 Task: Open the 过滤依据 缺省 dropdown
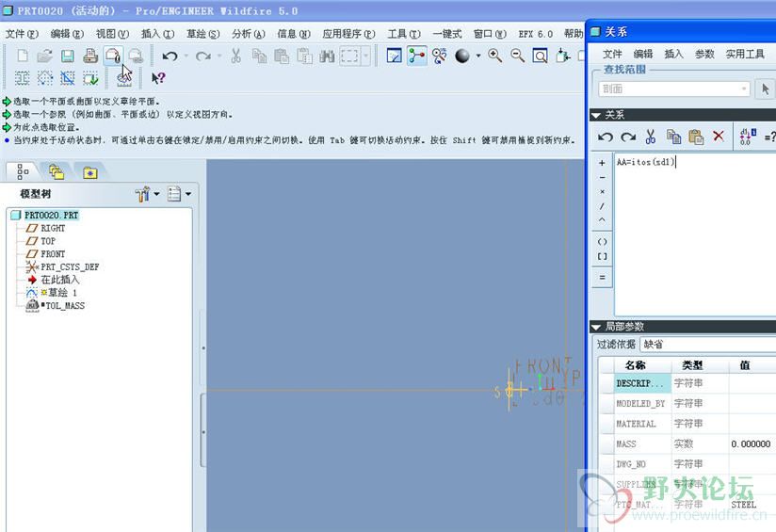(x=708, y=345)
